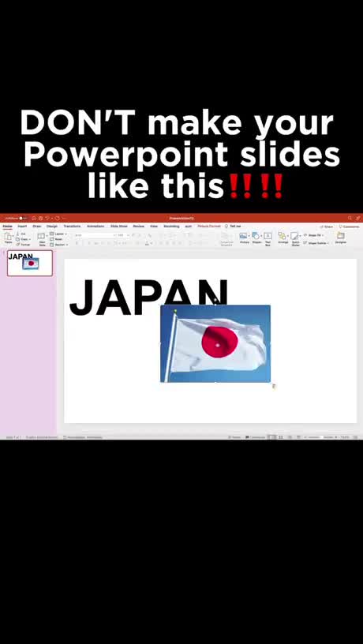Open the Animations ribbon tab

point(95,226)
